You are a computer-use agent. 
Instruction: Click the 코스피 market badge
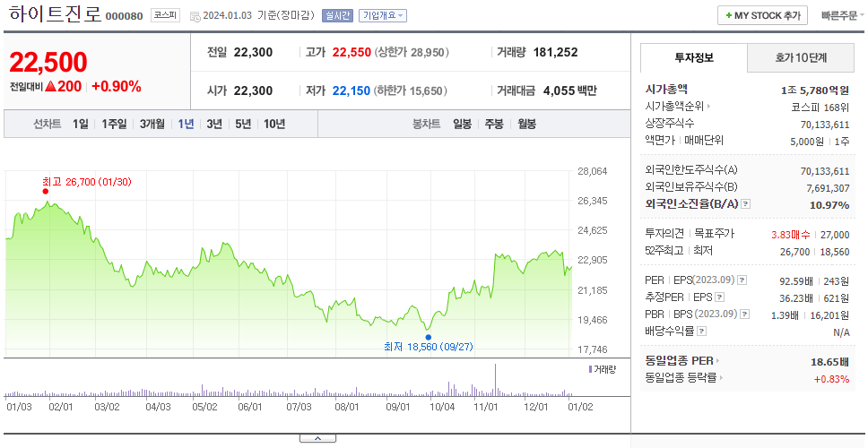pyautogui.click(x=166, y=15)
